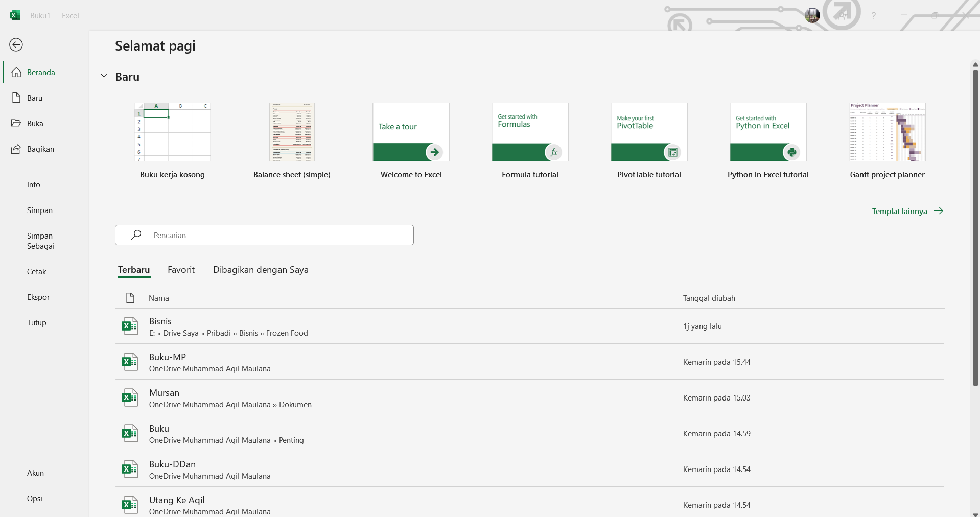
Task: Open the Buku-MP workbook
Action: pyautogui.click(x=529, y=362)
